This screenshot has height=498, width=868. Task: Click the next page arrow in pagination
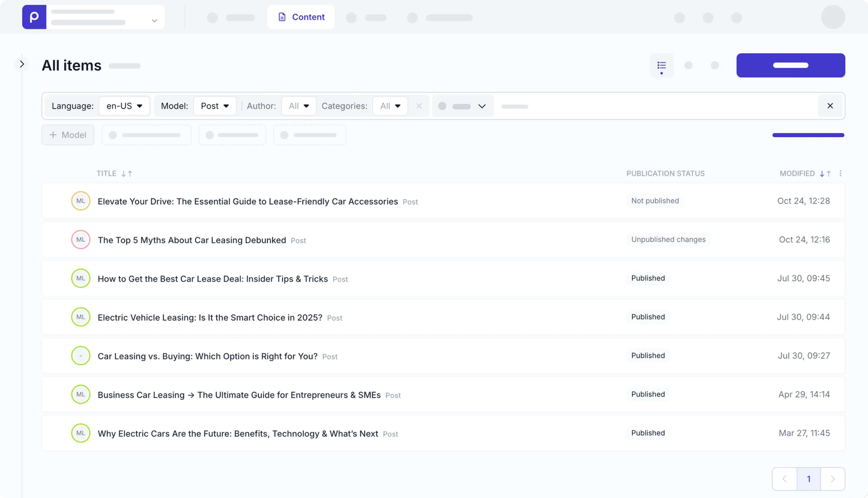[833, 479]
